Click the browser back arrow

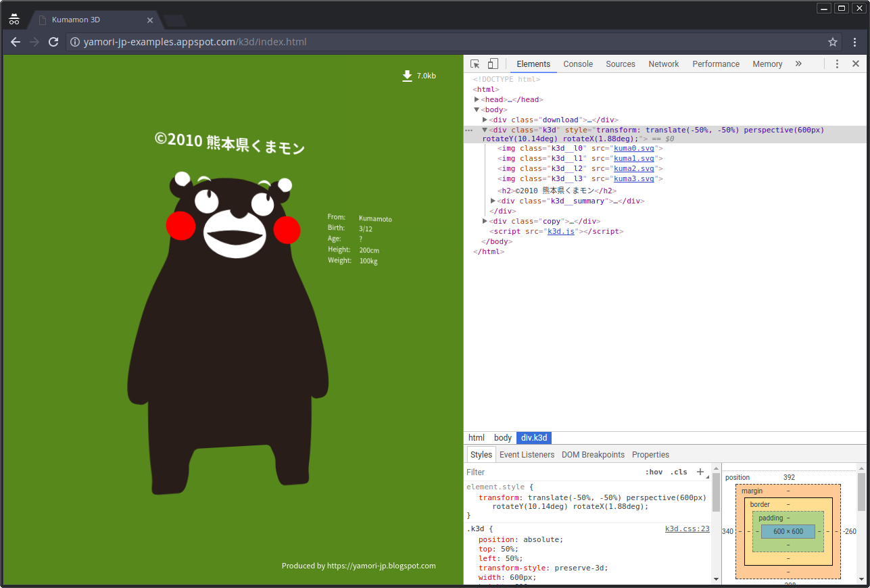pyautogui.click(x=16, y=42)
